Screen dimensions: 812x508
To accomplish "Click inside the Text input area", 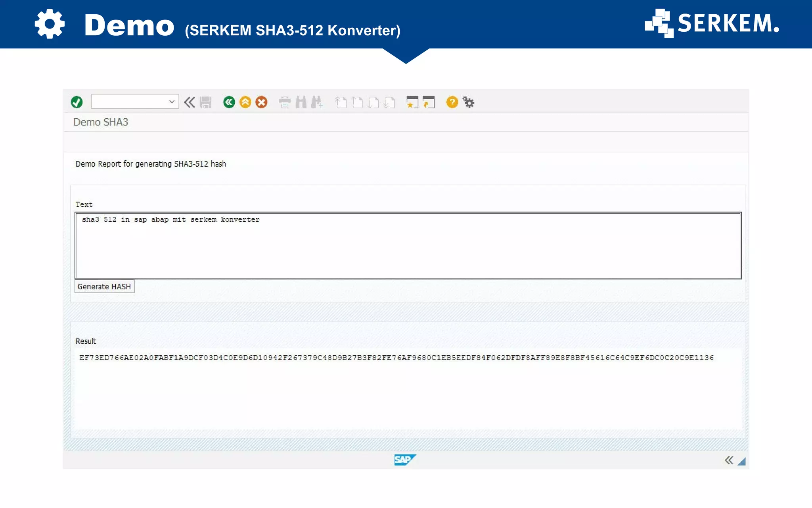I will (x=408, y=245).
